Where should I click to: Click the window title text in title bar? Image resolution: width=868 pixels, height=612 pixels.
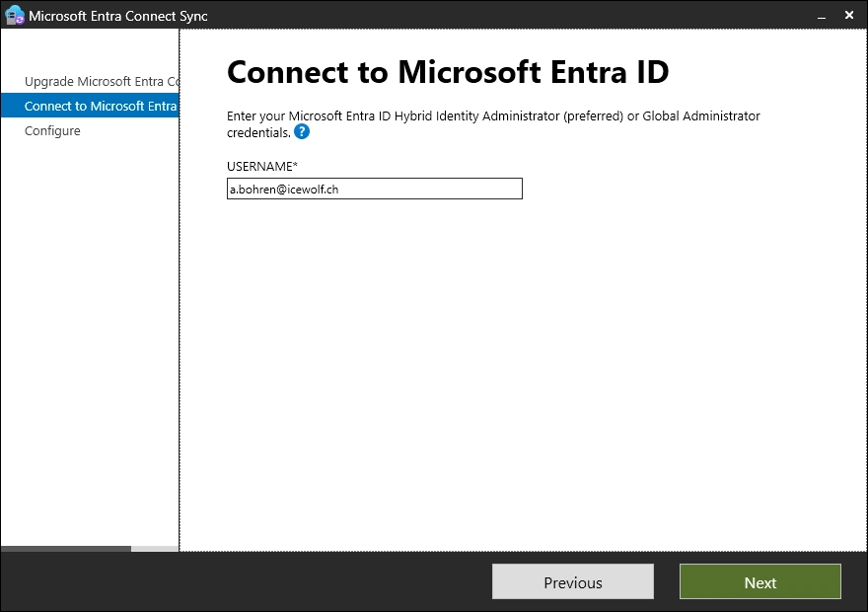(118, 16)
